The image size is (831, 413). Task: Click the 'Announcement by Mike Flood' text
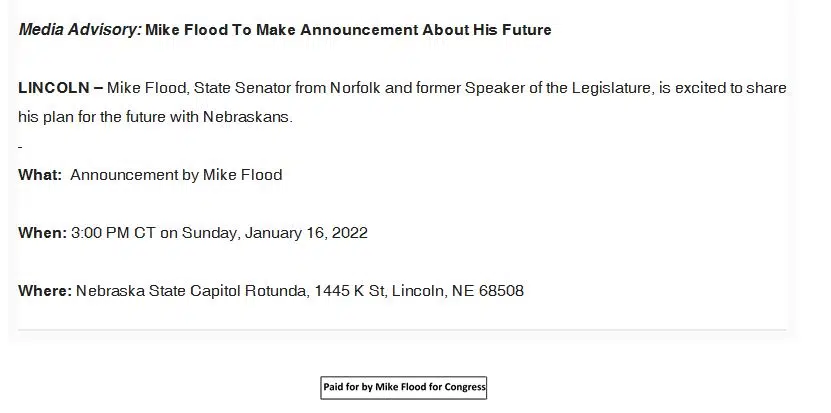coord(176,175)
